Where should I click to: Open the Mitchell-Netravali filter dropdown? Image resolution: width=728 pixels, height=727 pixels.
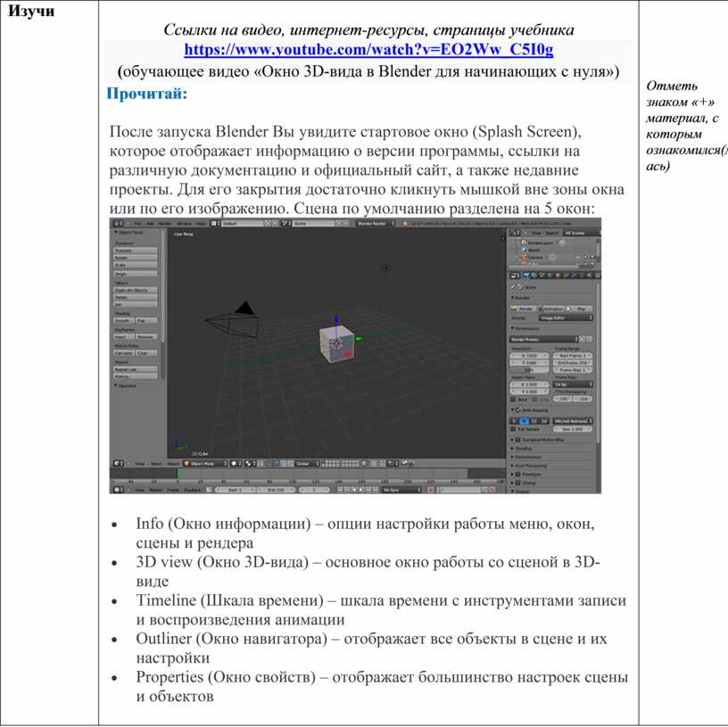point(573,421)
